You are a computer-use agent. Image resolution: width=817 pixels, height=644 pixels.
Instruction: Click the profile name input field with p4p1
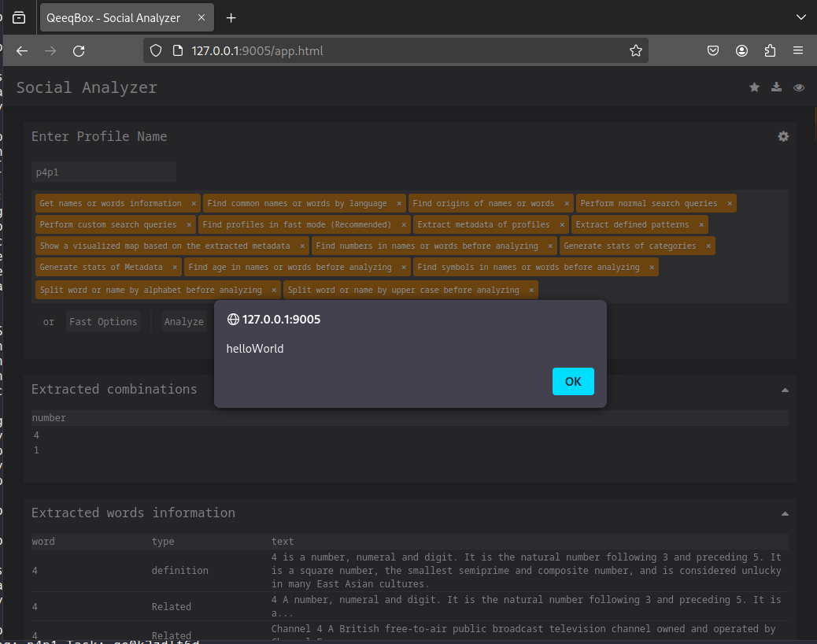coord(103,172)
